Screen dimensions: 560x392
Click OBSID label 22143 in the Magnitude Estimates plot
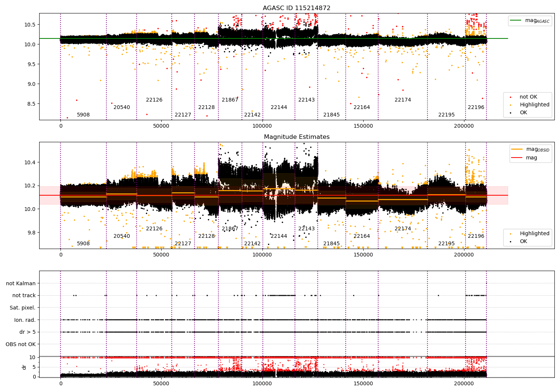pyautogui.click(x=307, y=229)
